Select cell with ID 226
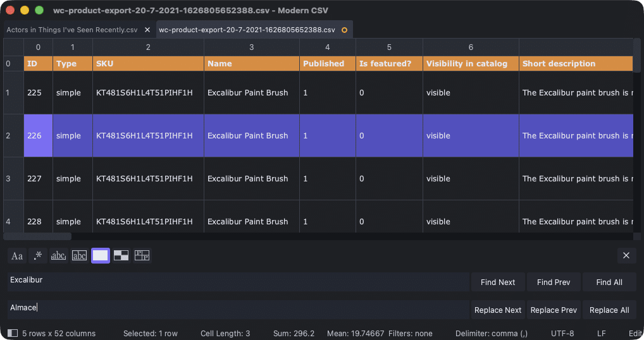The image size is (644, 340). click(38, 136)
